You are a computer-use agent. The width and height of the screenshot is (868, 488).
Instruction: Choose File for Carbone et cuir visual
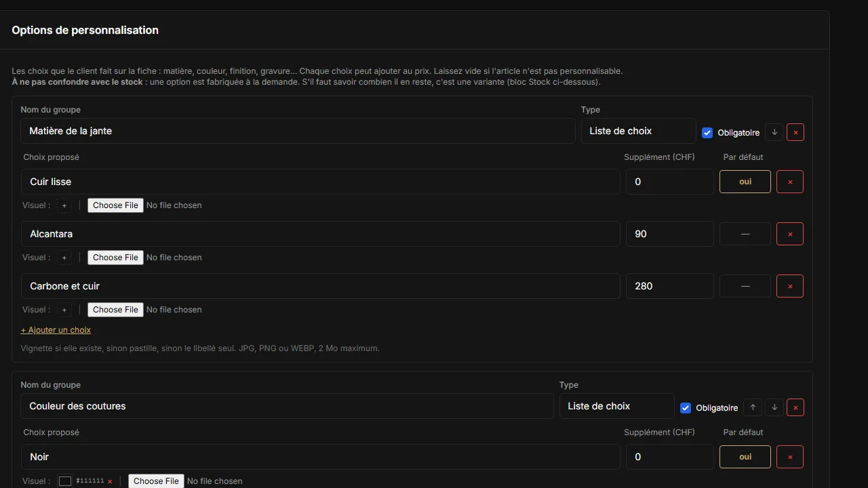[x=115, y=310]
